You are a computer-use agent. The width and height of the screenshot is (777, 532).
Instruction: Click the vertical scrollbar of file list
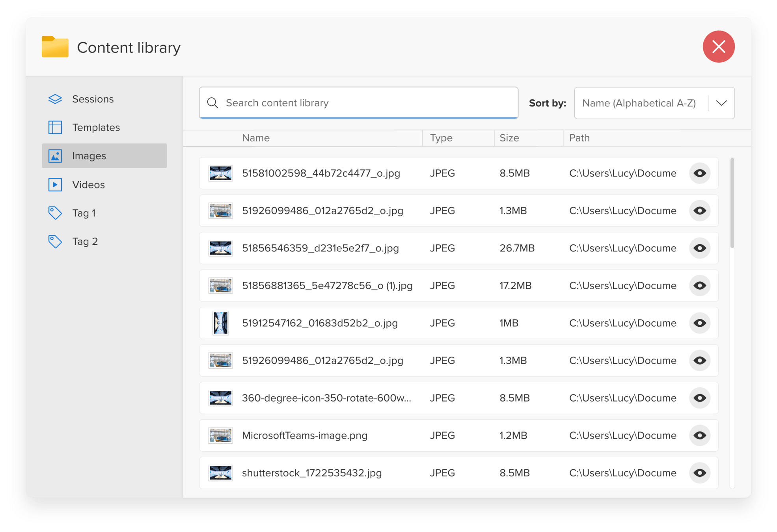[732, 203]
